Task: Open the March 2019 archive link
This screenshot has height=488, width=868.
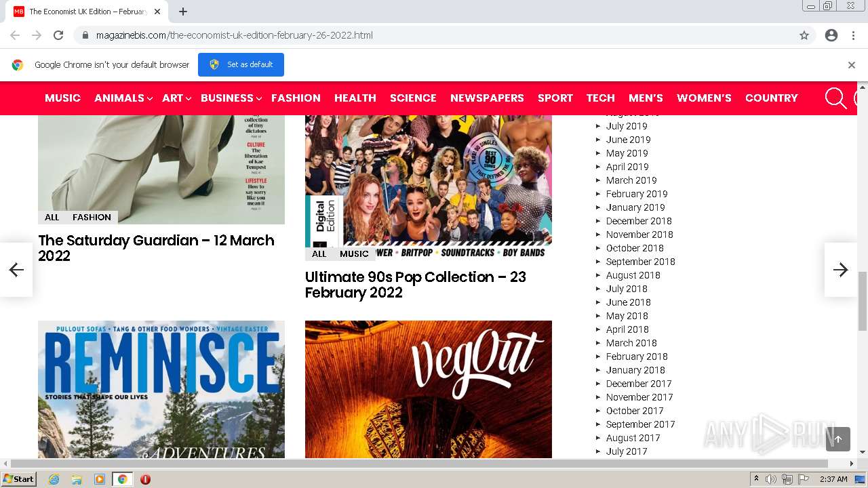Action: click(631, 180)
